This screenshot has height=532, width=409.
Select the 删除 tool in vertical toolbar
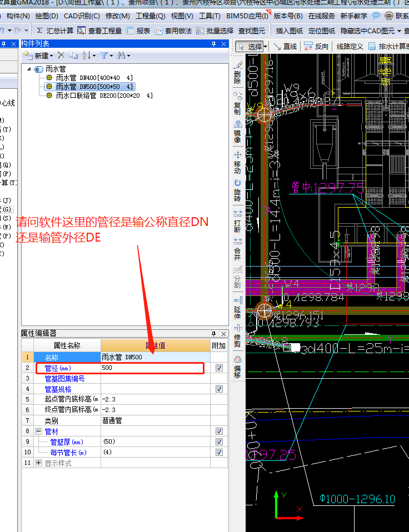pyautogui.click(x=238, y=72)
